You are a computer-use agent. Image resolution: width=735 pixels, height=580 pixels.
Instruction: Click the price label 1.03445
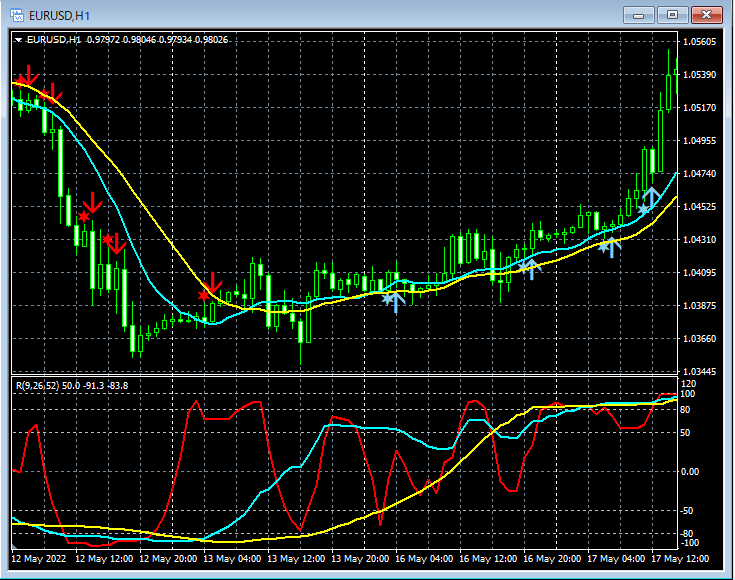pyautogui.click(x=699, y=371)
